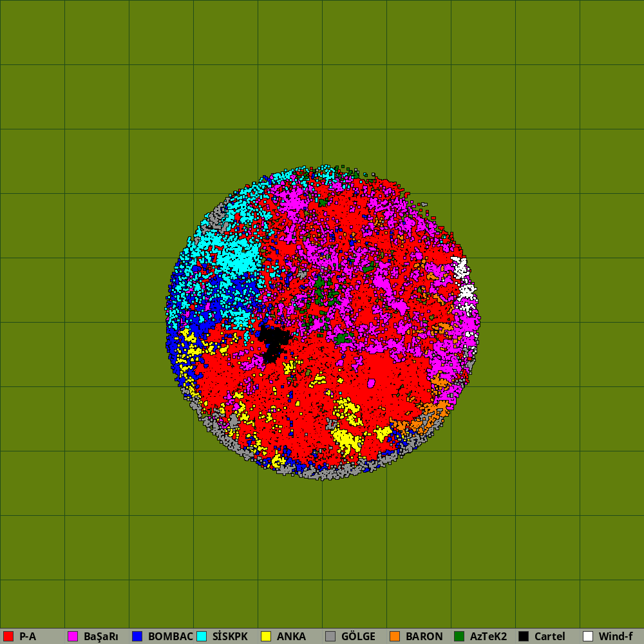Select the SİSKPK legend label
Image resolution: width=644 pixels, height=644 pixels.
tap(230, 636)
